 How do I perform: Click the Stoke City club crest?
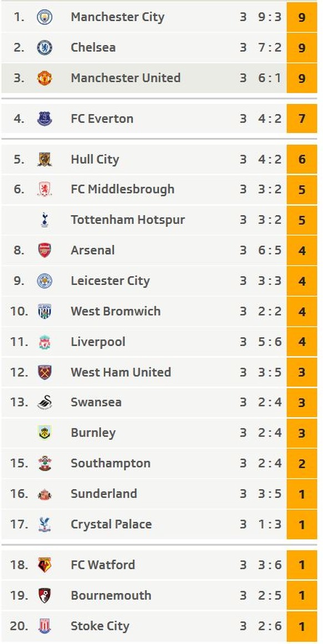tap(44, 626)
